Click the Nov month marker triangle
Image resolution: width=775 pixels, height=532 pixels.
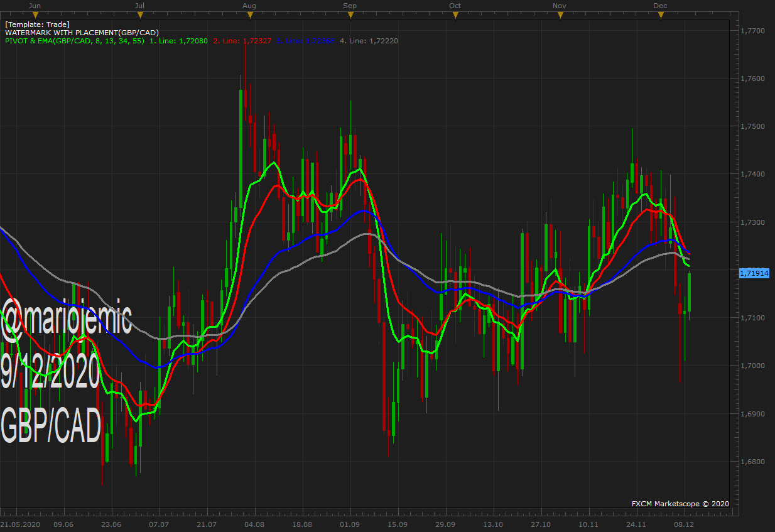click(560, 14)
